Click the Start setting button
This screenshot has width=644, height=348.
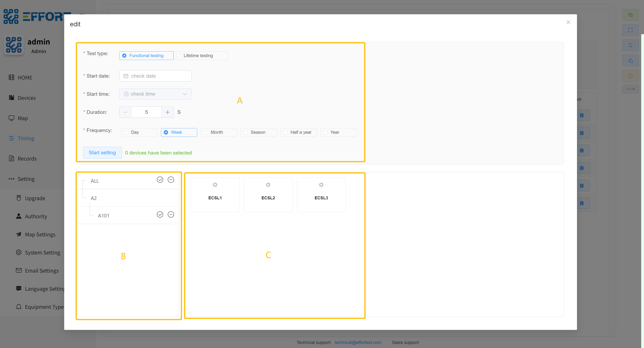coord(102,153)
